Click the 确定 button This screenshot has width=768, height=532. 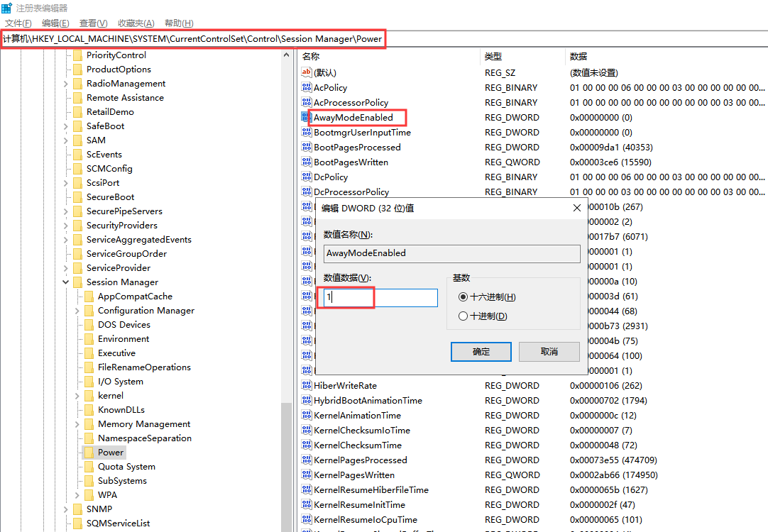481,351
